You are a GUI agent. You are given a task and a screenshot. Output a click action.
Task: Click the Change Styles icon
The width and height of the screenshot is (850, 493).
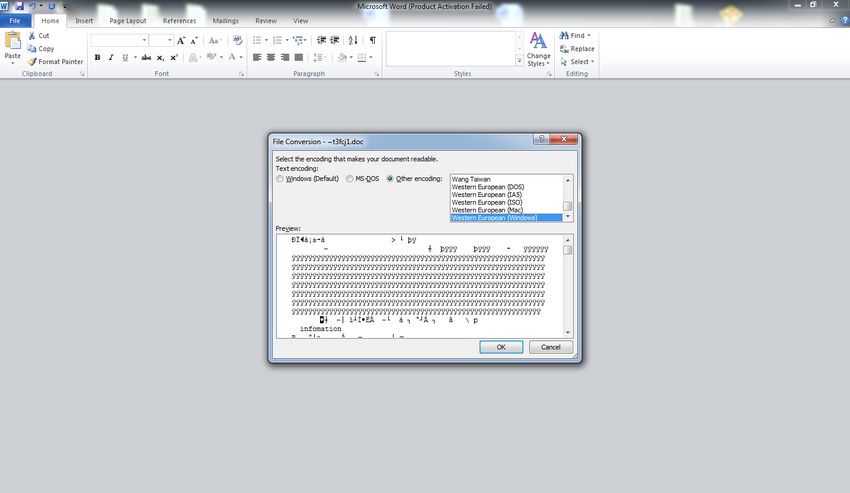coord(538,40)
